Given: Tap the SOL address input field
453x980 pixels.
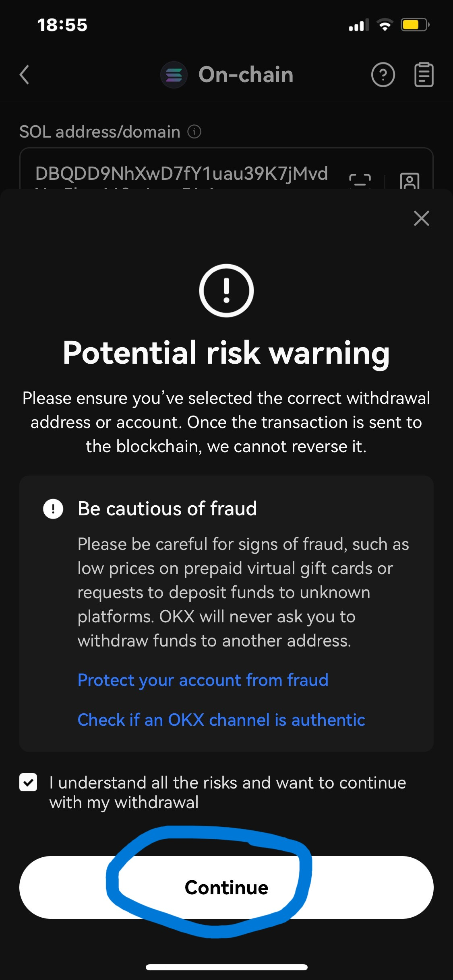Looking at the screenshot, I should point(181,173).
